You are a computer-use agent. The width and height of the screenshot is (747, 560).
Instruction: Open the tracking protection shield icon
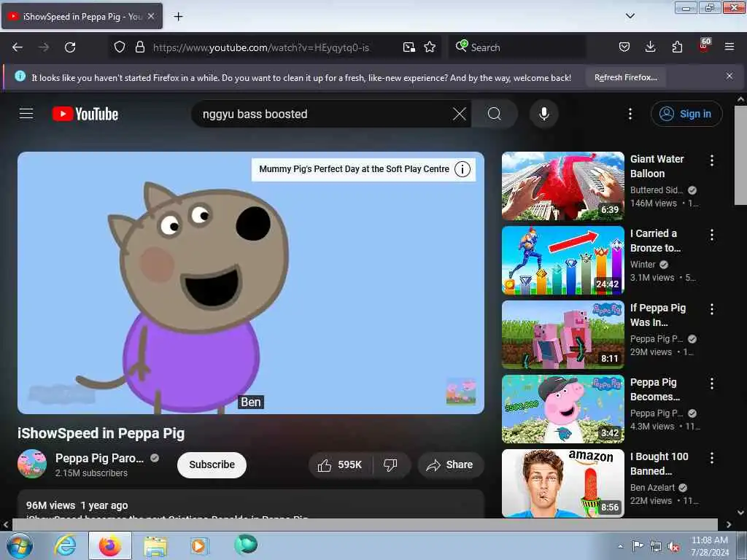[x=120, y=47]
